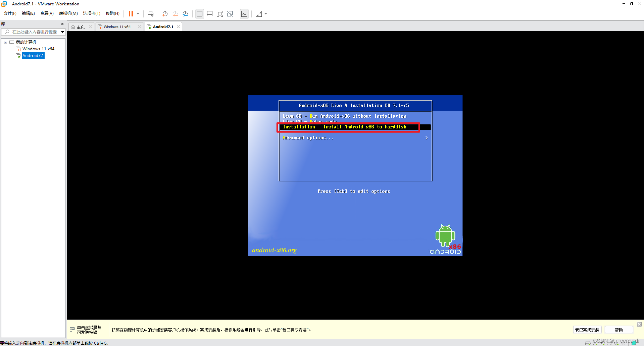
Task: Close the 库 library panel
Action: click(x=62, y=24)
